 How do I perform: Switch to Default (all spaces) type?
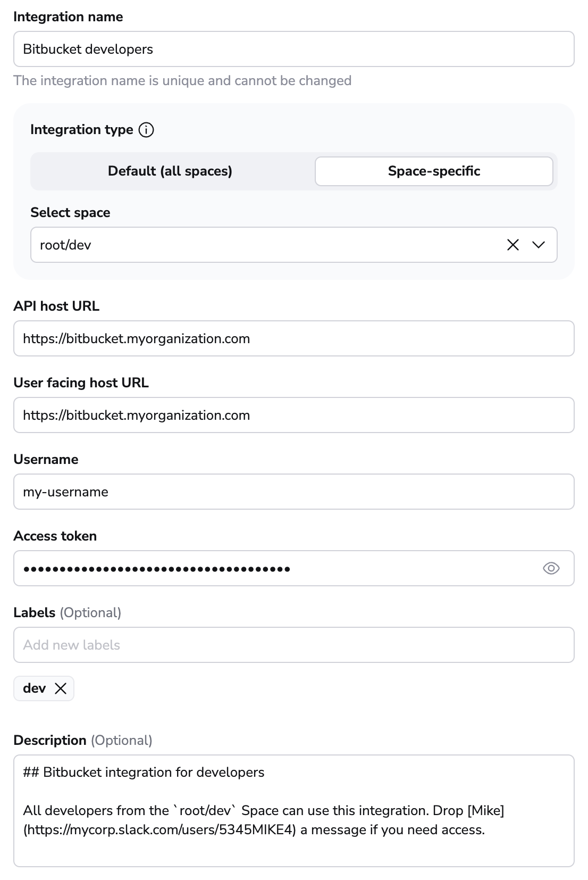[170, 171]
